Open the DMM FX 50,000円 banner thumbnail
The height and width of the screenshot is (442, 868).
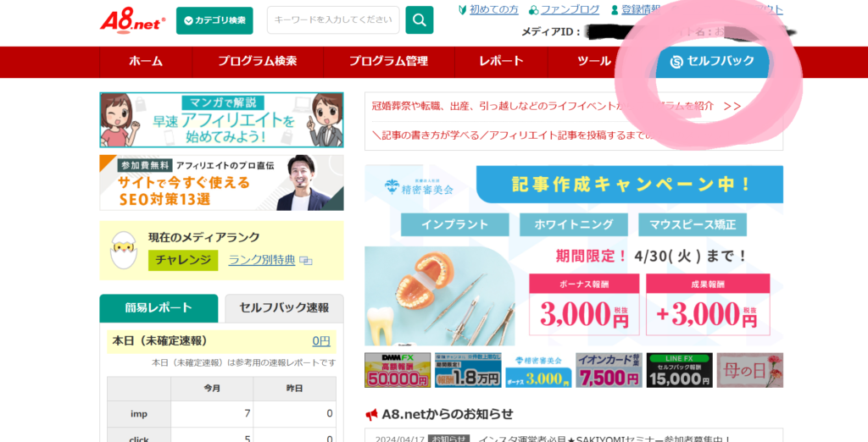click(398, 370)
